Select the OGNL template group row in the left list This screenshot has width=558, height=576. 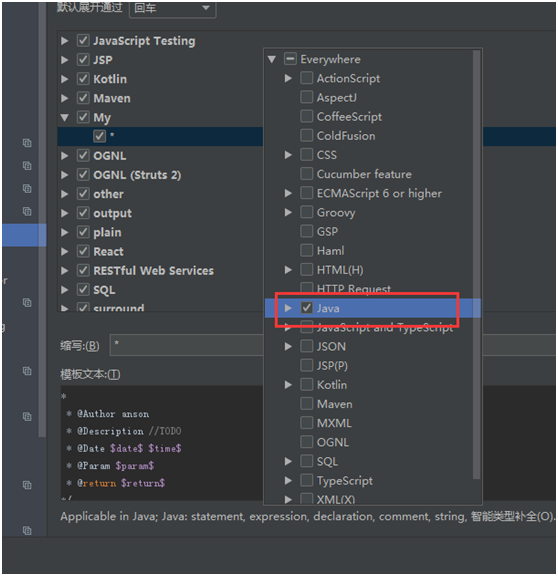[160, 156]
